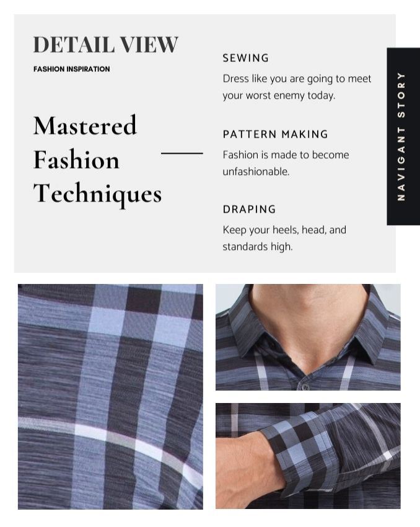Viewport: 420px width, 527px height.
Task: Click the shirt button in collar photo
Action: (305, 387)
